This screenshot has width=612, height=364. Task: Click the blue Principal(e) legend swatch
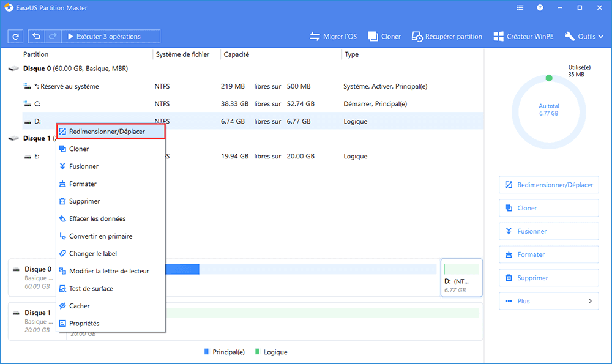coord(206,352)
